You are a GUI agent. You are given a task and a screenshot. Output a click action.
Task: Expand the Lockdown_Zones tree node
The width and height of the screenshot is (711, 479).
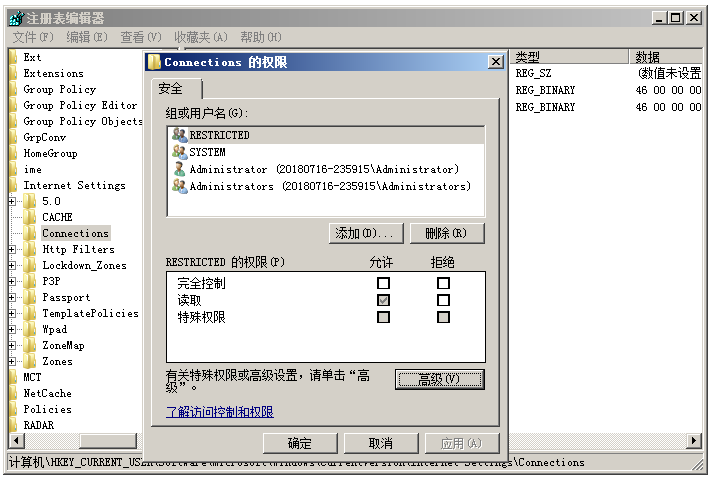pyautogui.click(x=12, y=265)
